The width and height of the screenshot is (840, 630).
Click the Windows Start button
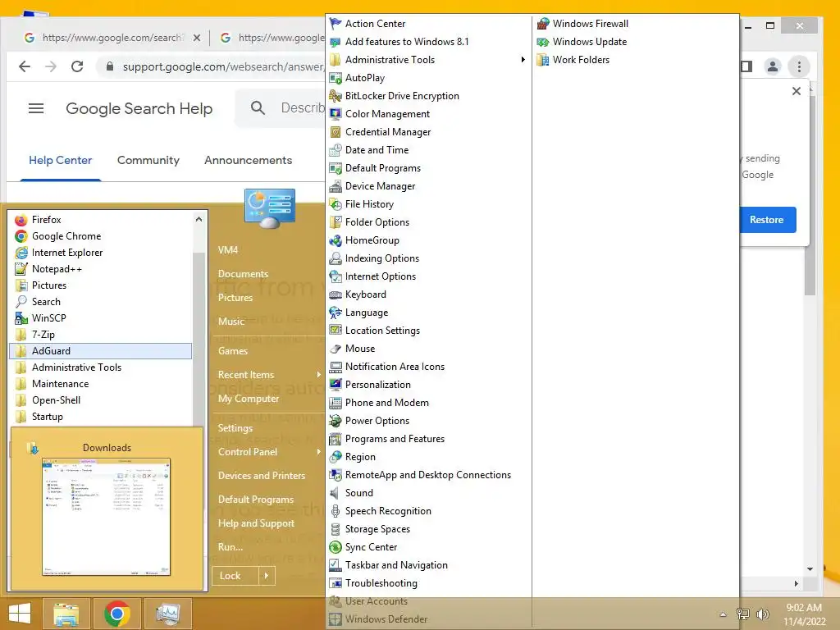coord(20,614)
